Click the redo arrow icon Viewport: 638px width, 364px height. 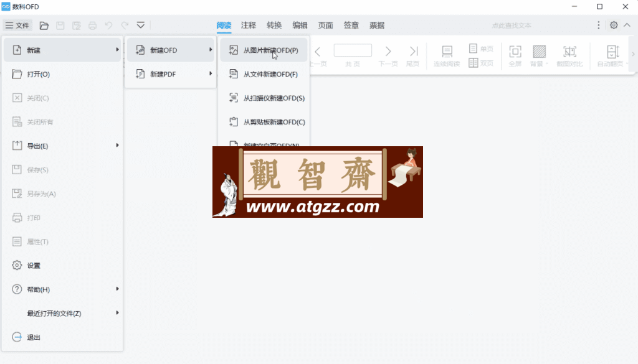pyautogui.click(x=125, y=26)
